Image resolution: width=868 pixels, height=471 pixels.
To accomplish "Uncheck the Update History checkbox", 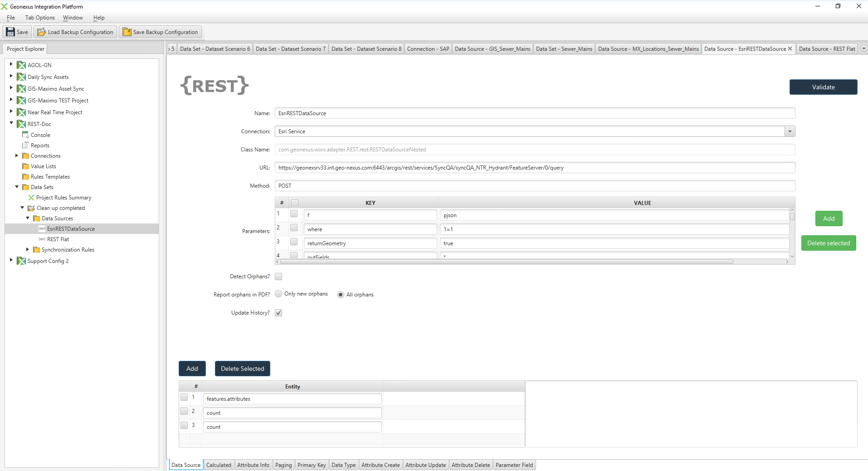I will pyautogui.click(x=278, y=313).
